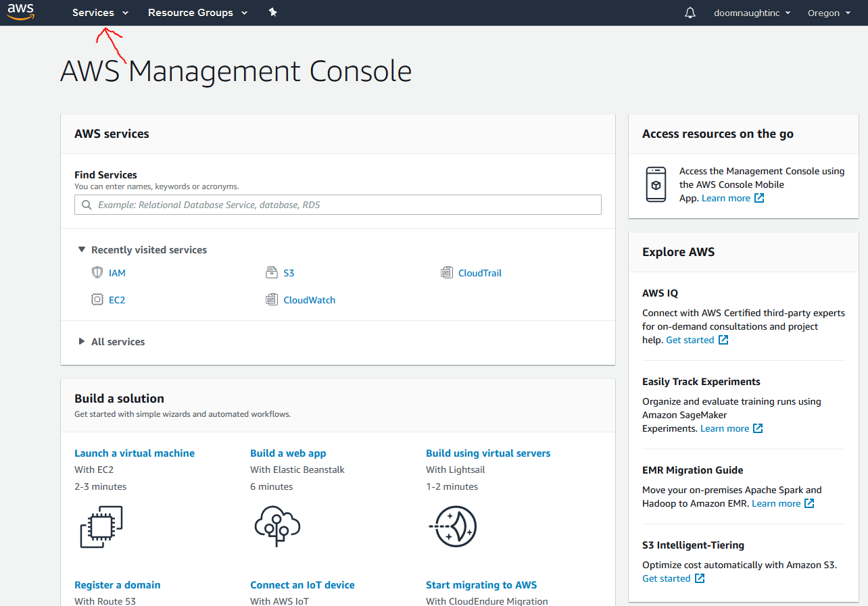Click the Lightsail compass icon
868x606 pixels.
click(453, 526)
